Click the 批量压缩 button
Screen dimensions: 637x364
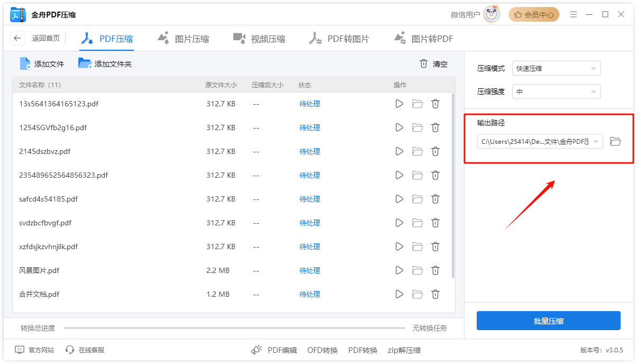click(x=549, y=321)
